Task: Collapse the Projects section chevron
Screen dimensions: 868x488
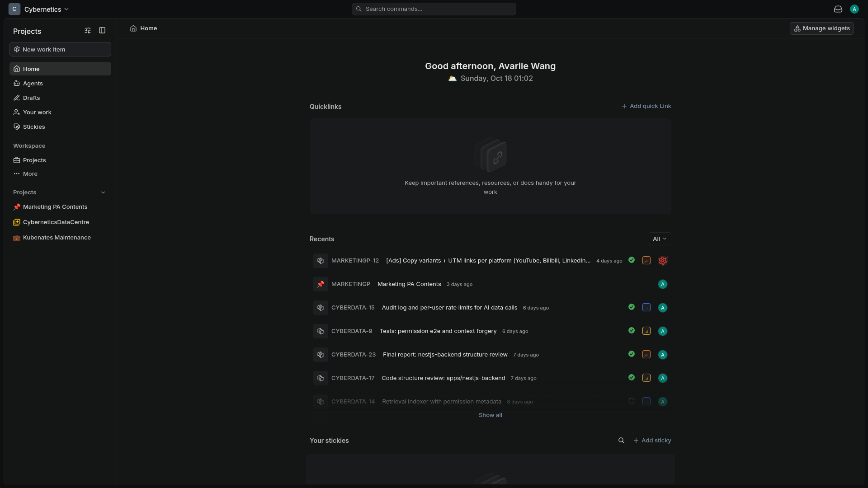Action: (103, 192)
